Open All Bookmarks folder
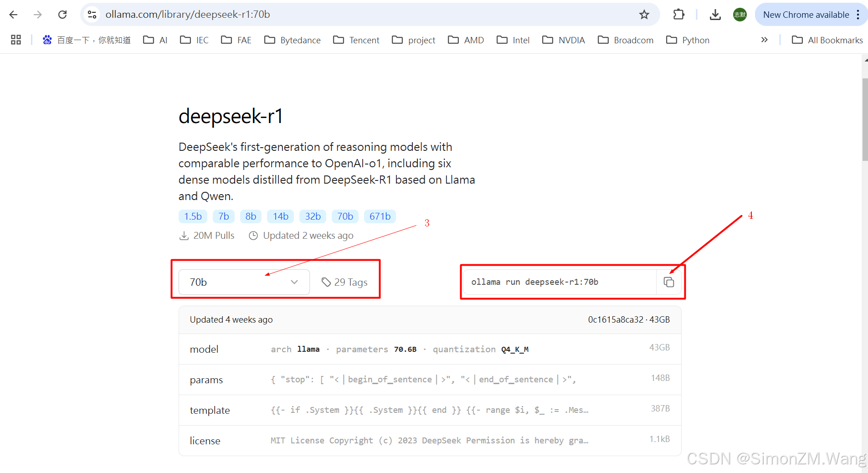This screenshot has width=868, height=473. coord(827,40)
